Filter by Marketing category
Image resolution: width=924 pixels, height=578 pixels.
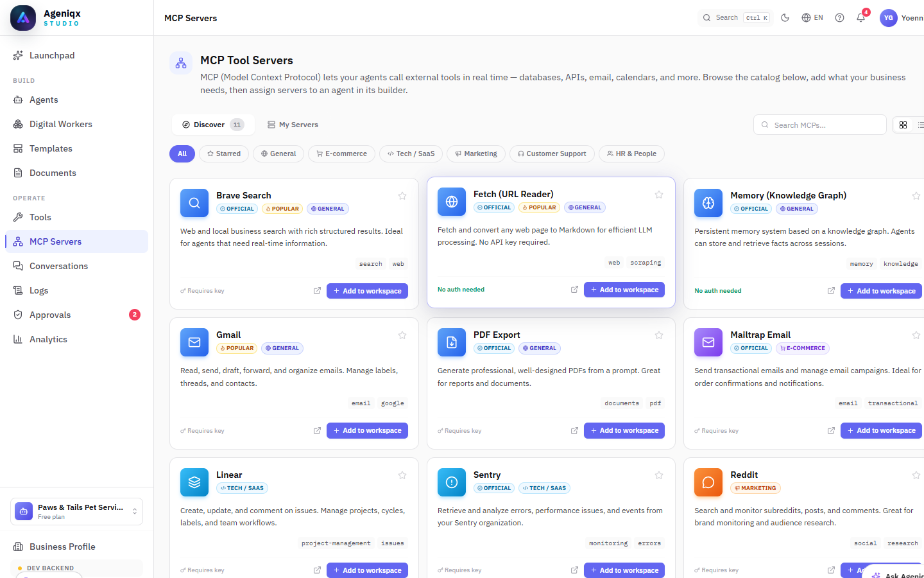click(476, 153)
